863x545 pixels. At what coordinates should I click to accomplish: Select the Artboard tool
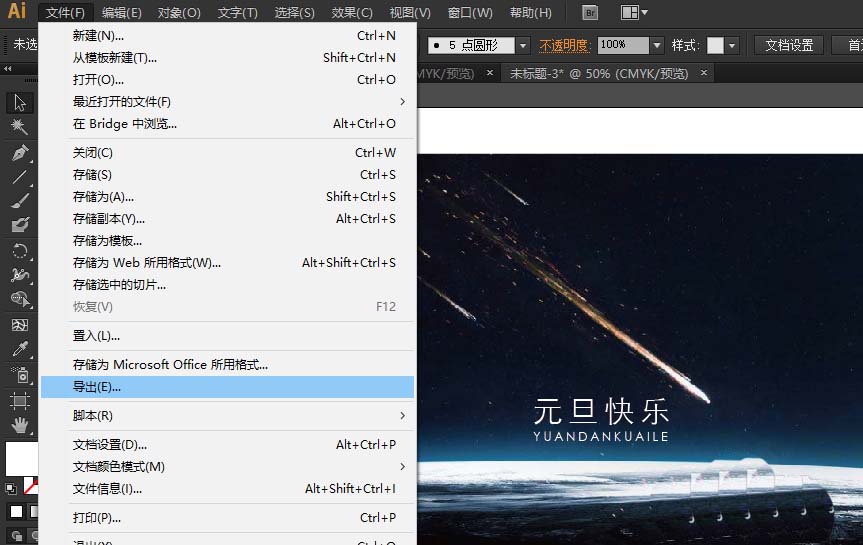[20, 400]
